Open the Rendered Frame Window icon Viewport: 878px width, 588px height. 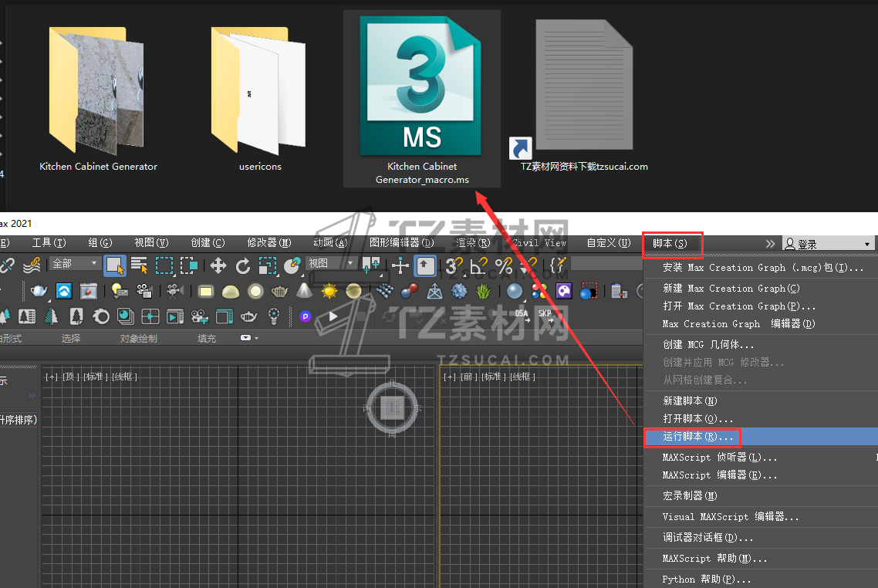89,291
